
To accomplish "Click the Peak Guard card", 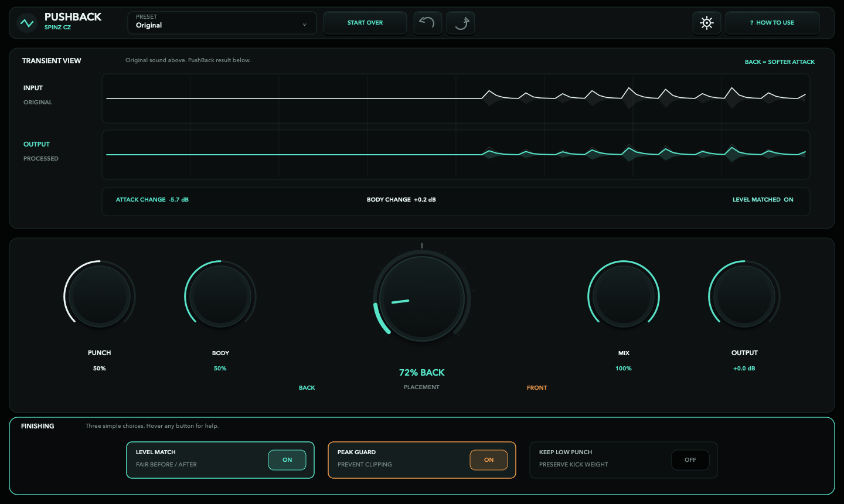I will pos(422,460).
